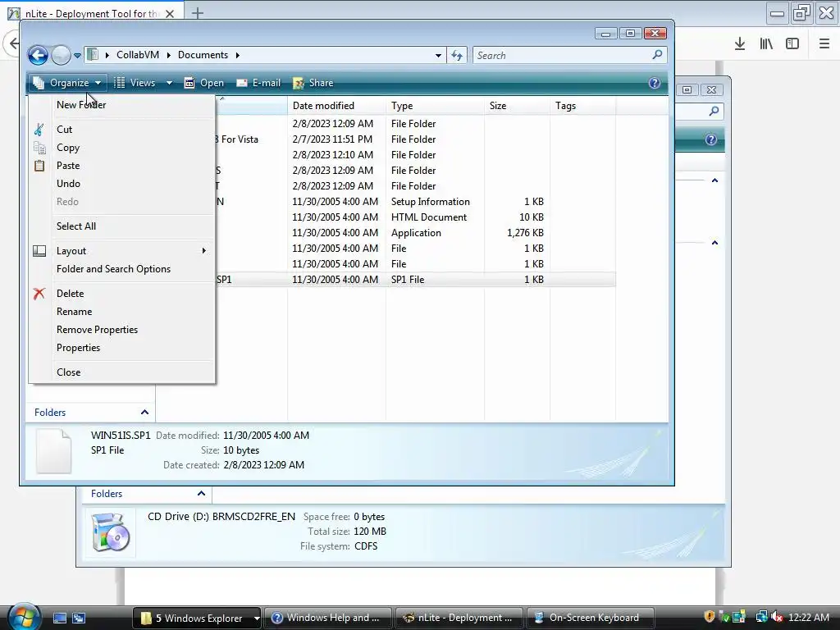
Task: Sort by the Type column header
Action: (x=435, y=106)
